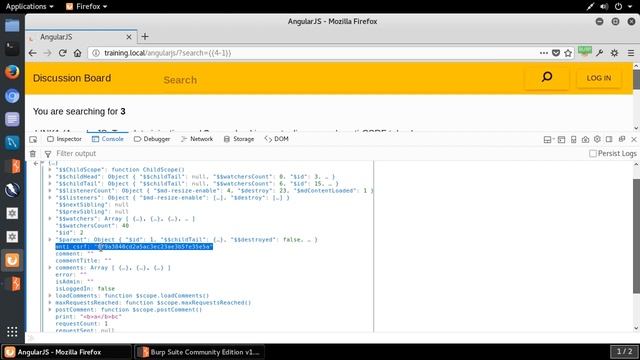Go to the browser home page
640x360 pixels.
point(78,53)
